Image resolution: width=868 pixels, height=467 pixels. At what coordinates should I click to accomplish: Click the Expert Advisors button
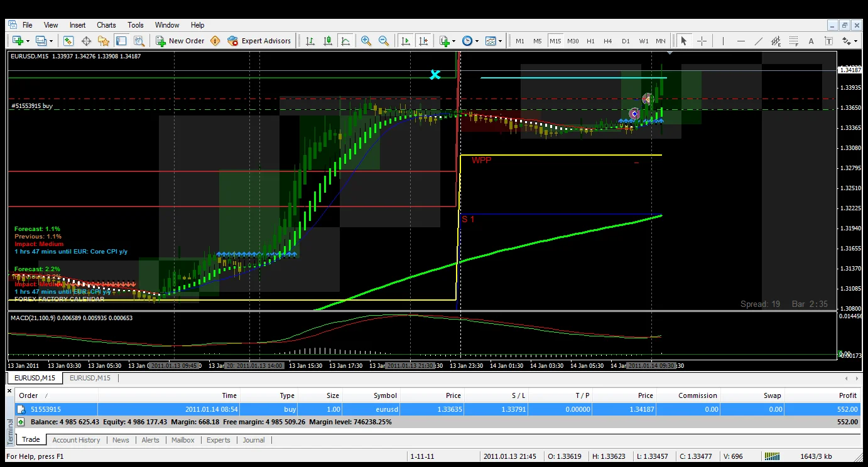coord(259,41)
